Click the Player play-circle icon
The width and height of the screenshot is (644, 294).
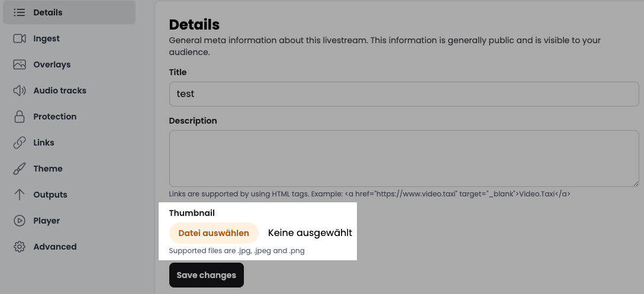20,221
